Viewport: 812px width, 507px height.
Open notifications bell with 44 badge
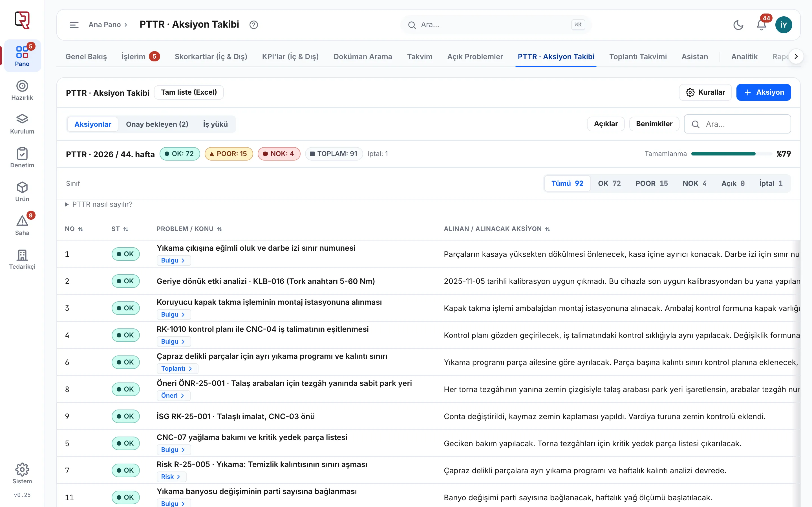(761, 25)
